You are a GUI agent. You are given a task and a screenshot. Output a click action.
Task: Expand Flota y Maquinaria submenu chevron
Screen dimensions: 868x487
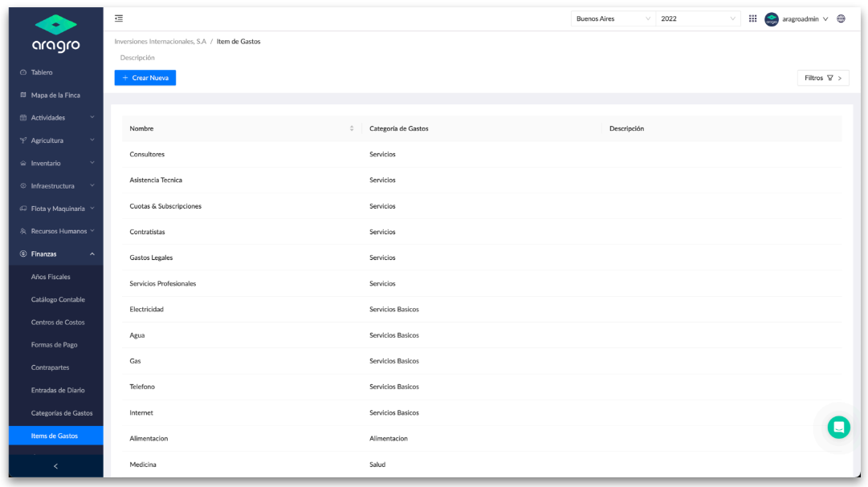pos(92,208)
